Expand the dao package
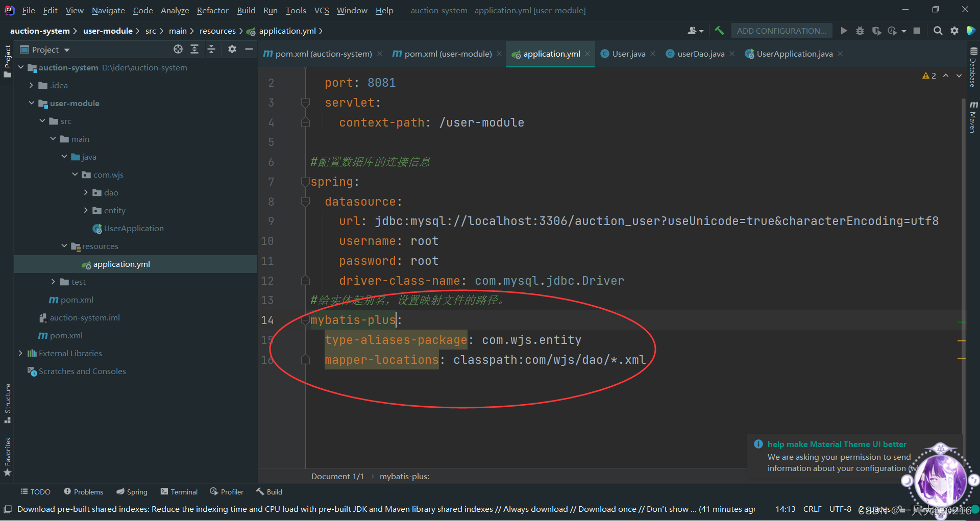980x521 pixels. (85, 192)
